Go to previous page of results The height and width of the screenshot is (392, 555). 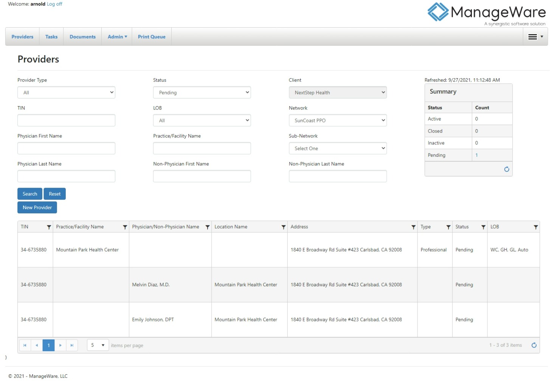pyautogui.click(x=37, y=345)
